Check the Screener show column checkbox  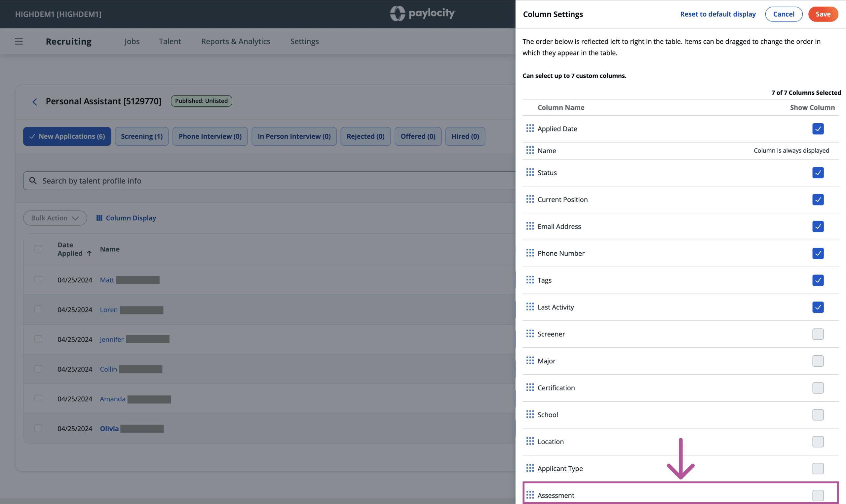(x=818, y=334)
